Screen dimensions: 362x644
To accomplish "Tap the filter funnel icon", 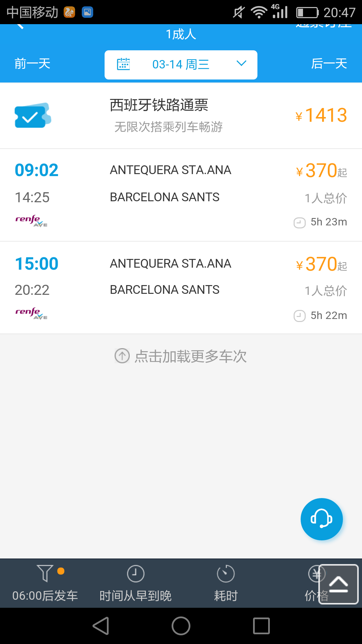I will [45, 573].
